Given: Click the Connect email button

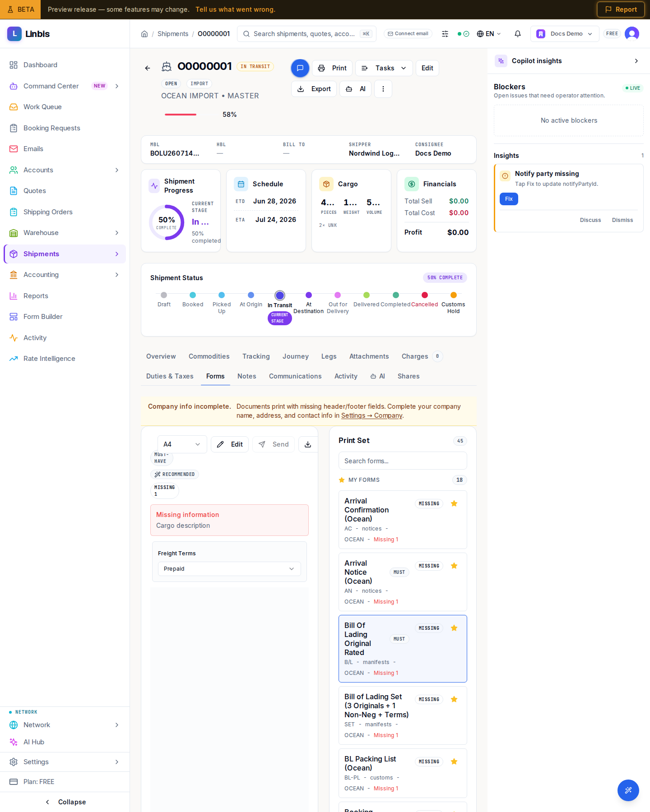Looking at the screenshot, I should pyautogui.click(x=408, y=34).
